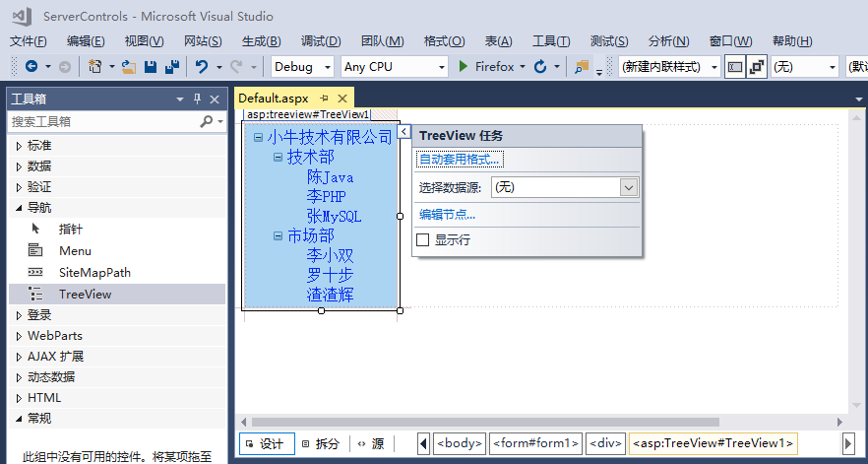The height and width of the screenshot is (464, 868).
Task: Expand the 标准 toolbox group
Action: pyautogui.click(x=19, y=145)
